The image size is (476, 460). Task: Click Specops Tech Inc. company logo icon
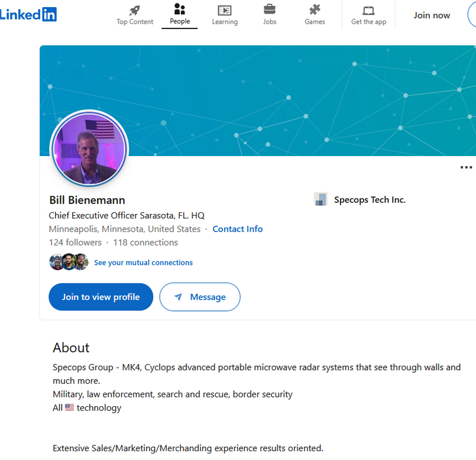pos(320,199)
